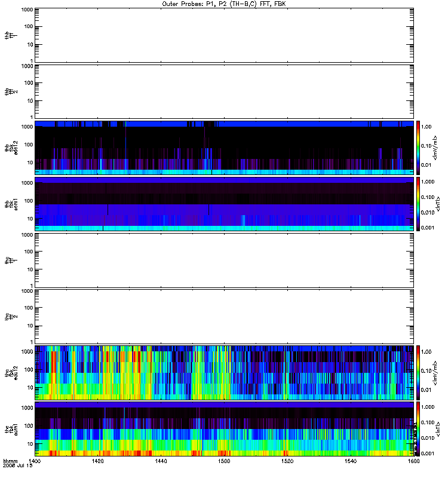Click the thb fbk scm1 color bar
448x478 pixels.
coord(418,204)
